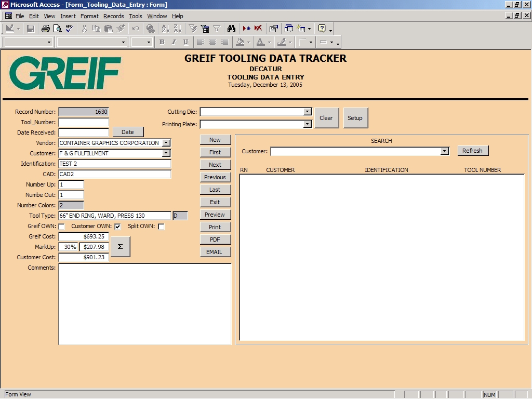This screenshot has height=399, width=532.
Task: Expand the New Object dropdown arrow
Action: point(309,29)
